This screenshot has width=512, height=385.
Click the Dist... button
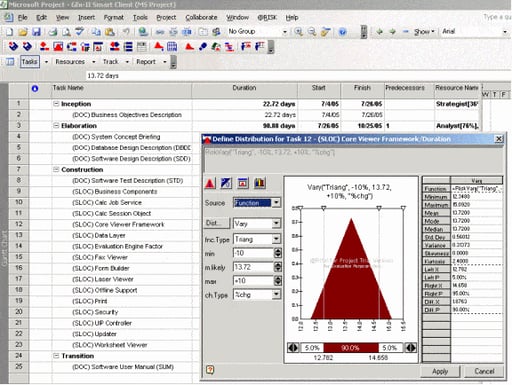tap(217, 223)
